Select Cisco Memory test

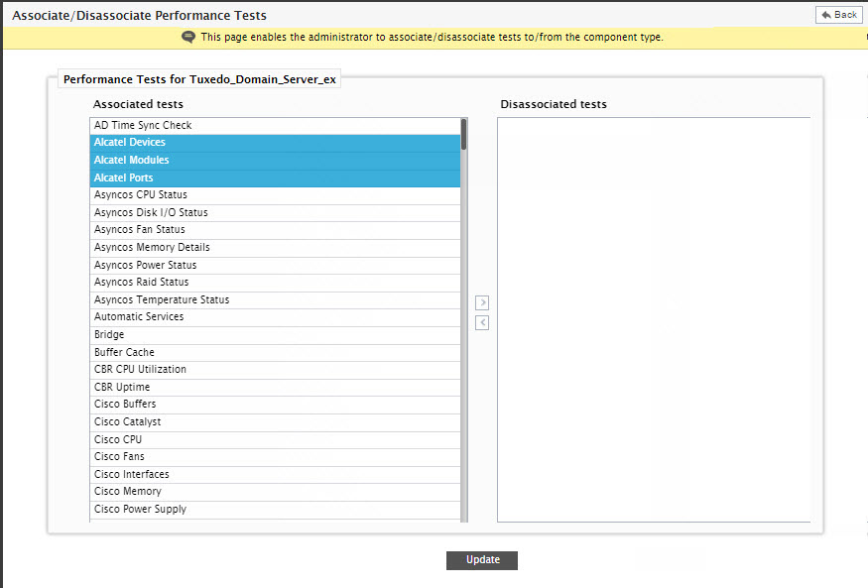275,492
